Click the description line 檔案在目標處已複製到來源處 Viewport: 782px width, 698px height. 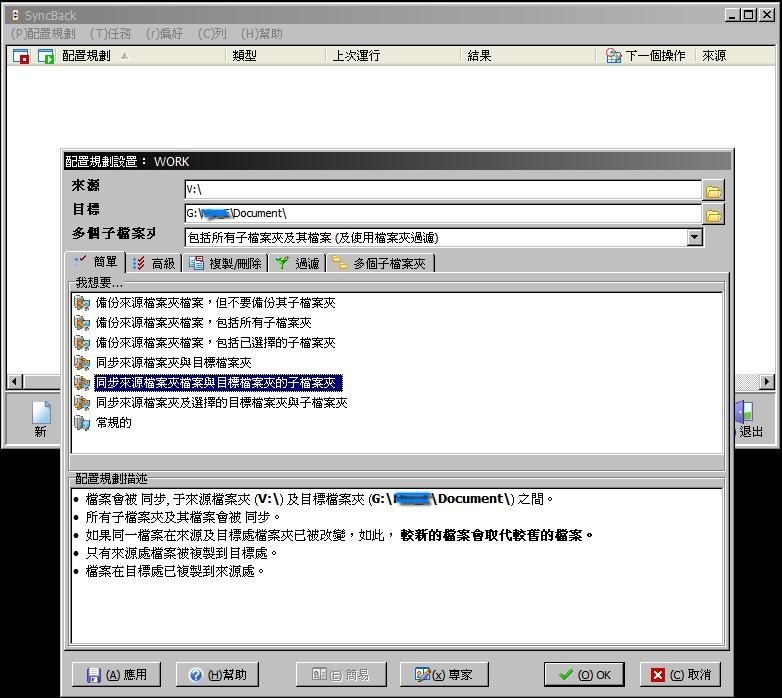[x=175, y=571]
